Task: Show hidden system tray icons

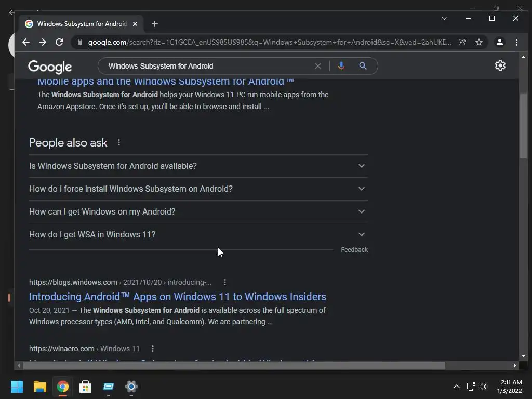Action: [x=457, y=387]
